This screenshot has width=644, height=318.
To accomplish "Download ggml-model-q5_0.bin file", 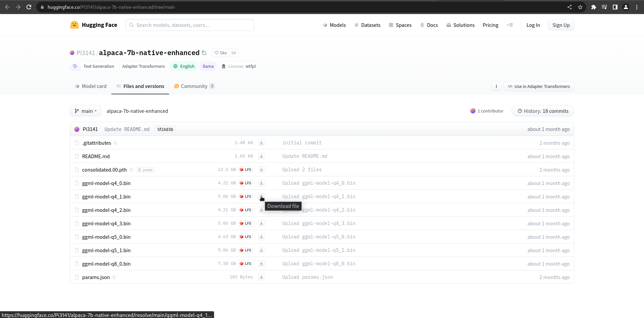I will point(261,237).
